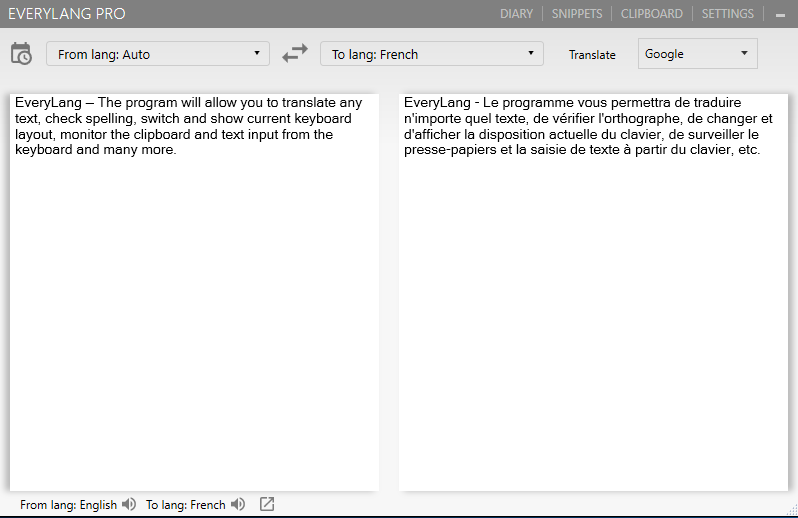The height and width of the screenshot is (518, 798).
Task: Play audio for the English source text
Action: tap(129, 505)
